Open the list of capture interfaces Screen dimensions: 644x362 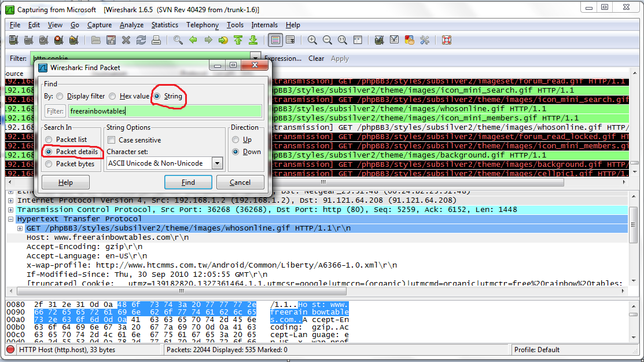tap(13, 40)
